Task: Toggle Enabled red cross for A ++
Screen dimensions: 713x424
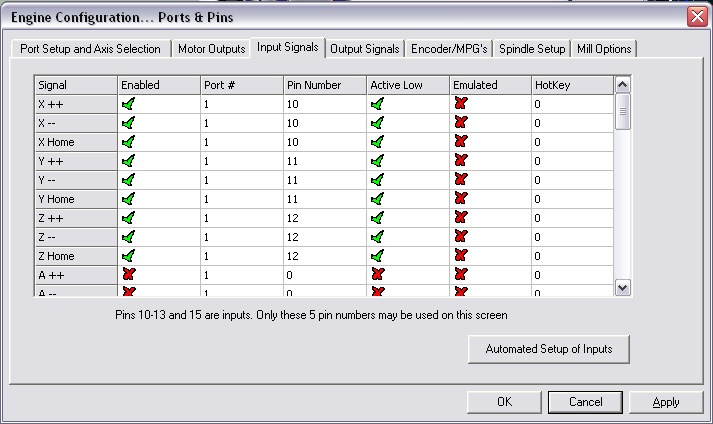Action: 128,275
